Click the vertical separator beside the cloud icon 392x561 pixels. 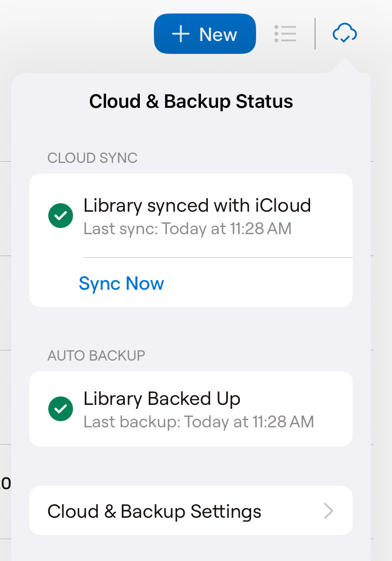[x=315, y=34]
